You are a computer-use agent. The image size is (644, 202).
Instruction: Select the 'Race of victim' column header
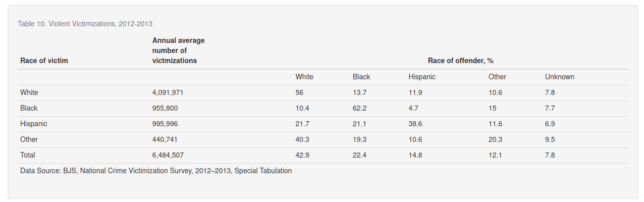pos(44,61)
